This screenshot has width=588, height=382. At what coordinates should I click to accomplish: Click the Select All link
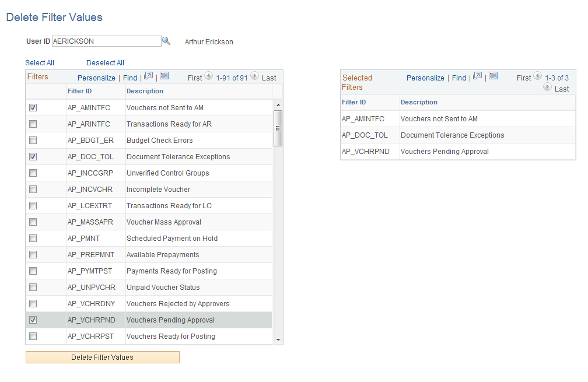[39, 62]
